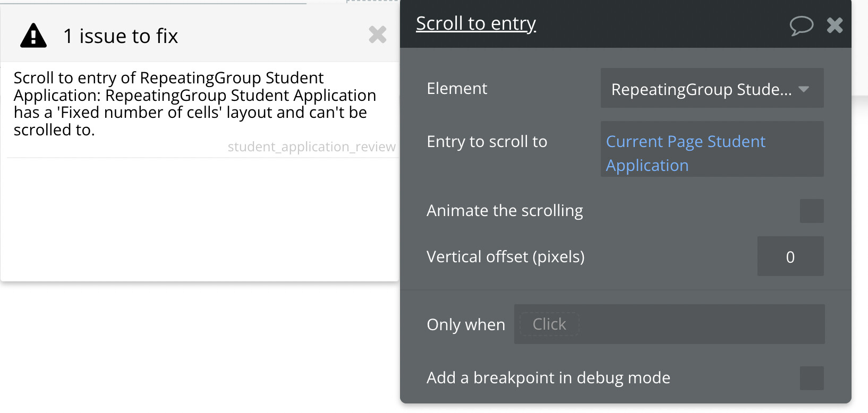The width and height of the screenshot is (868, 413).
Task: Open the Element dropdown showing RepeatingGroup
Action: 712,89
